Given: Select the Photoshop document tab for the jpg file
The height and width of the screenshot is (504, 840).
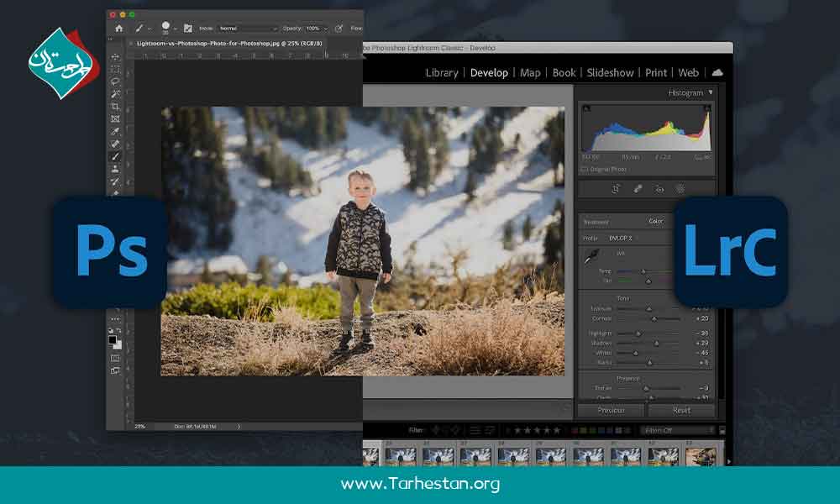Looking at the screenshot, I should [x=229, y=44].
